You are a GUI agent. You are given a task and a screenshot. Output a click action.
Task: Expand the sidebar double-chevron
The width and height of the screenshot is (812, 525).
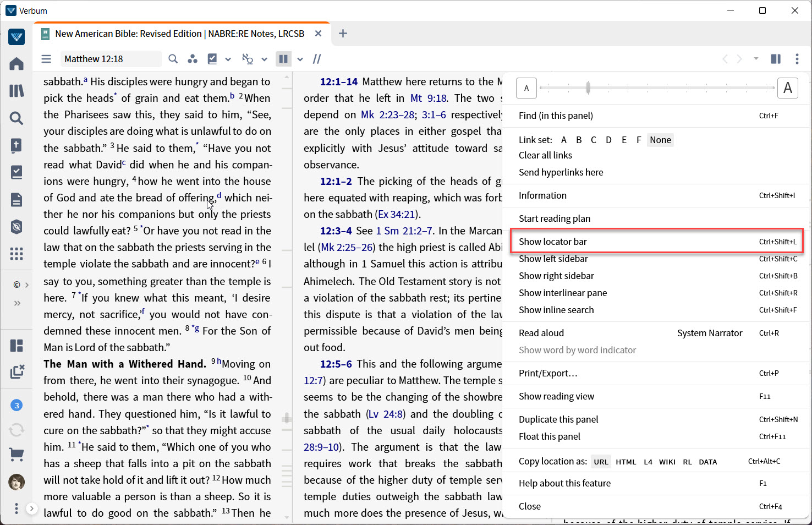(x=17, y=303)
